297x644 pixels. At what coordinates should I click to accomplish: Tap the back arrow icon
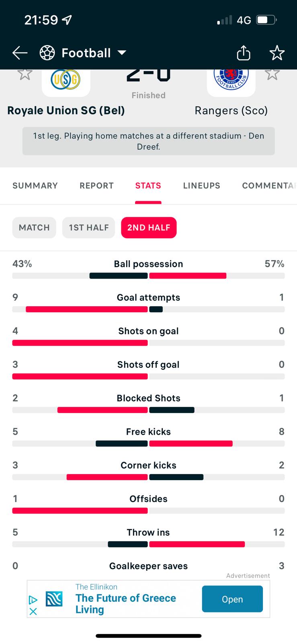tap(20, 53)
